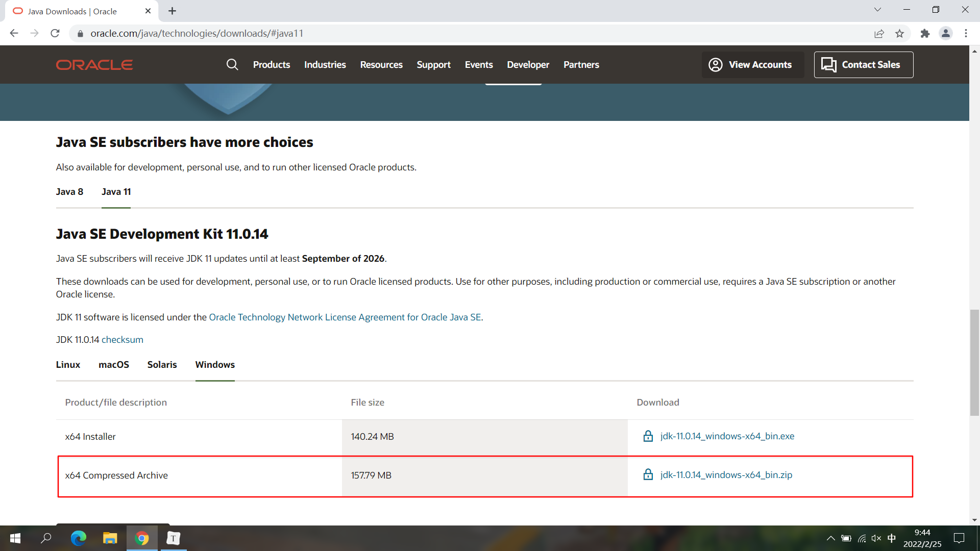Click the Java SE Development Kit 11.0.14 heading
The width and height of the screenshot is (980, 551).
[162, 234]
